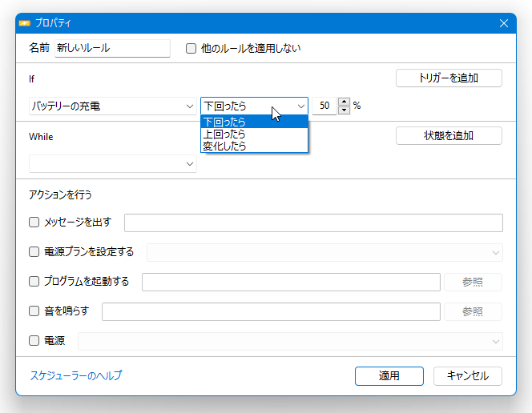The width and height of the screenshot is (532, 413).
Task: Toggle the 音を鳴らす checkbox
Action: [34, 311]
